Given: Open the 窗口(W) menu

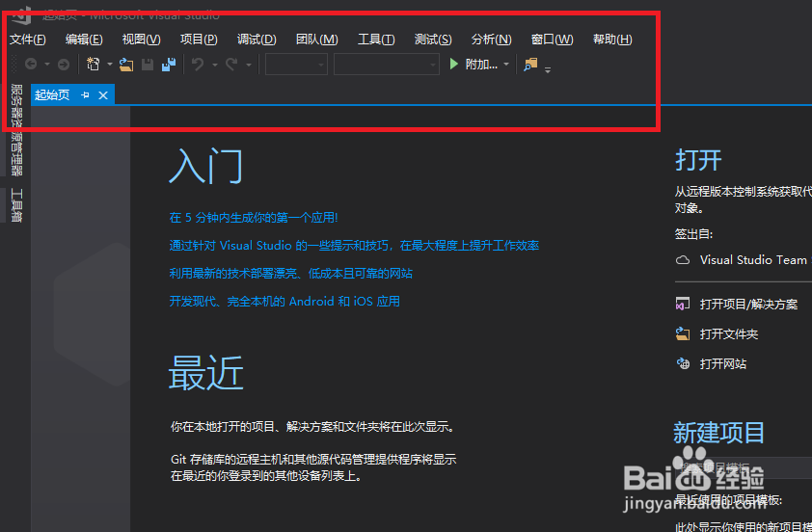Looking at the screenshot, I should tap(552, 40).
